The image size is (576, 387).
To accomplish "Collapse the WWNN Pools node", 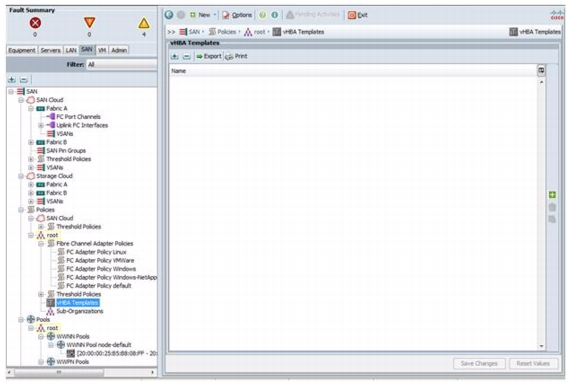I will [x=41, y=336].
